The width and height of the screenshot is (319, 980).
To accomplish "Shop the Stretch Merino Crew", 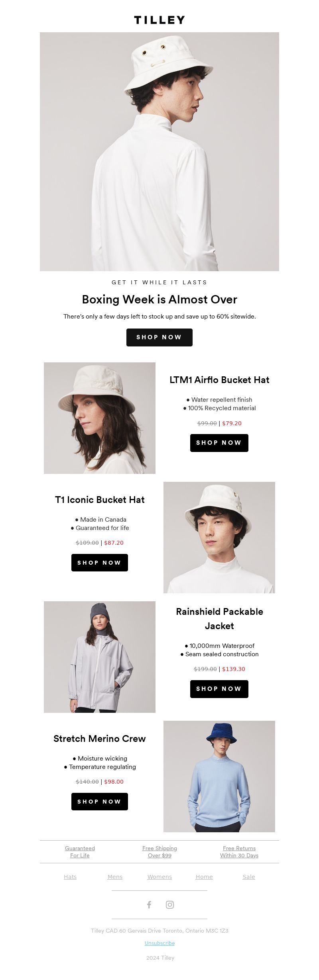I will click(x=100, y=802).
